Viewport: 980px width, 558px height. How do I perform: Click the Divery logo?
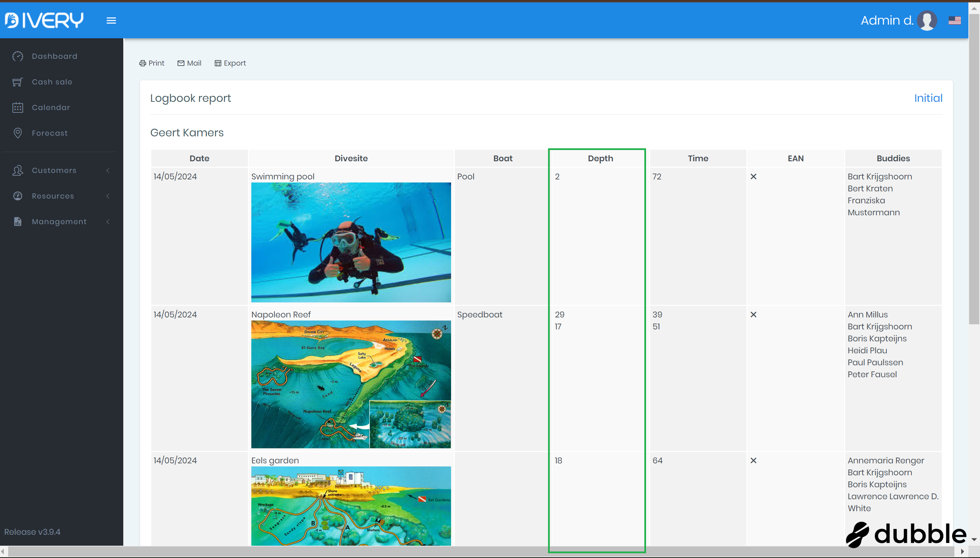[x=44, y=20]
